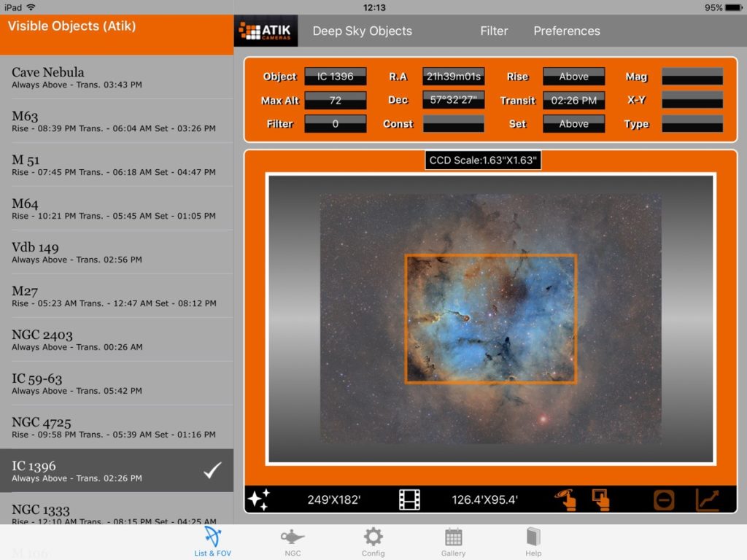Open Preferences in top bar
Image resolution: width=747 pixels, height=560 pixels.
pos(566,31)
